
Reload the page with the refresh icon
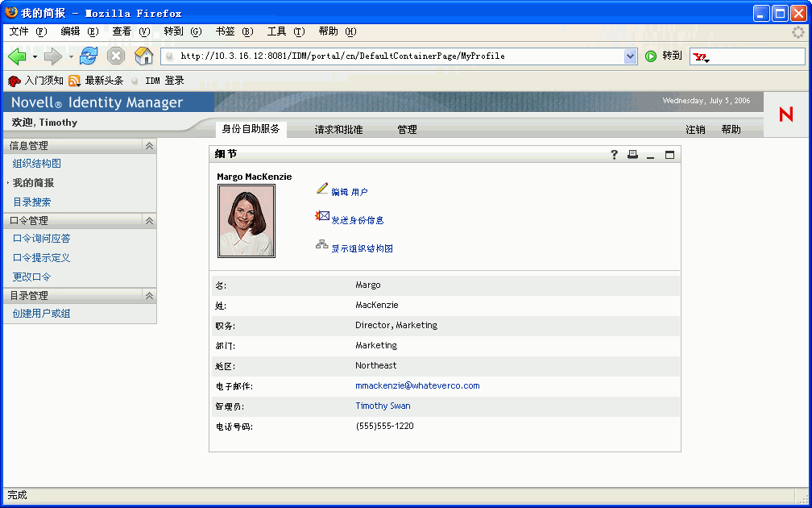click(x=89, y=56)
